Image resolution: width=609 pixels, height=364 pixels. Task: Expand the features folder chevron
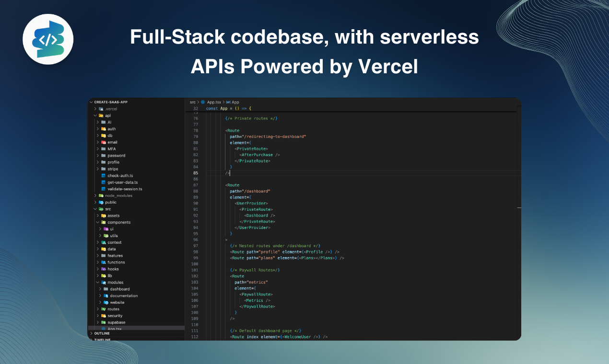coord(97,256)
